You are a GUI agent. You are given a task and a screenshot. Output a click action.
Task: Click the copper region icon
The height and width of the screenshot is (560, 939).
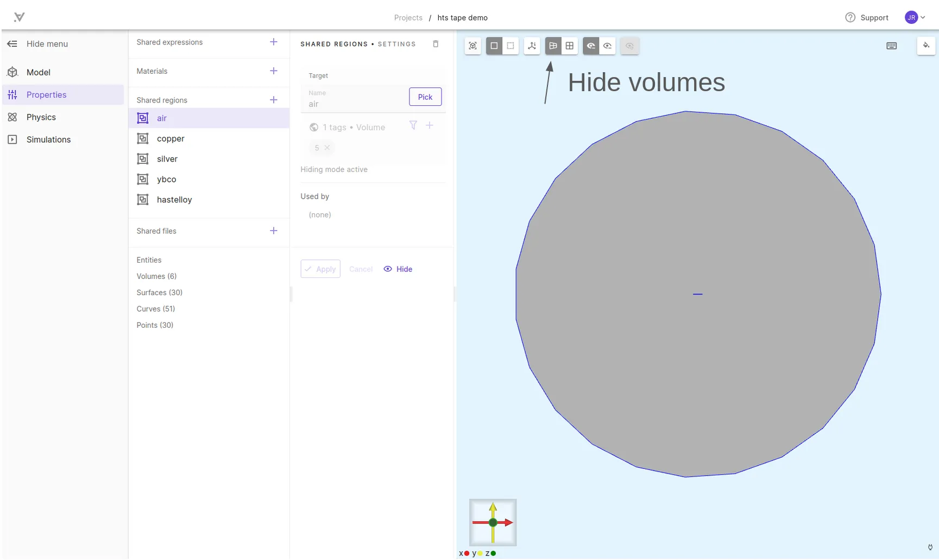point(143,138)
